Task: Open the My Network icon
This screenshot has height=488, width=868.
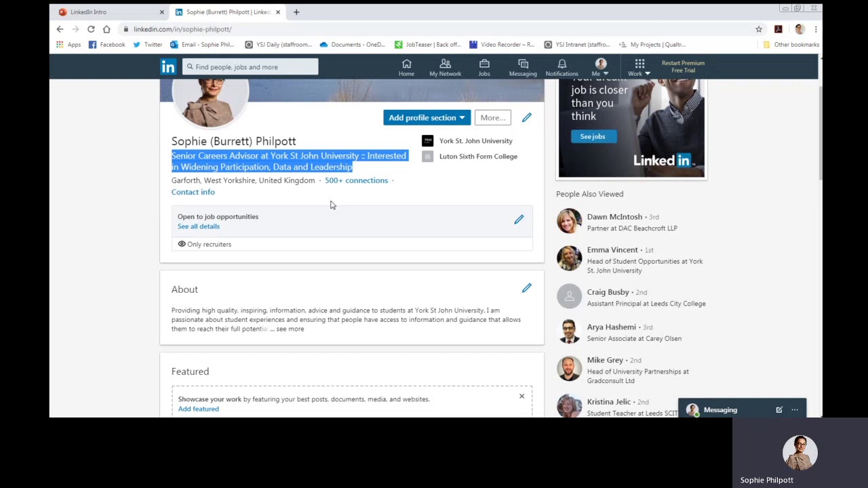Action: (x=445, y=68)
